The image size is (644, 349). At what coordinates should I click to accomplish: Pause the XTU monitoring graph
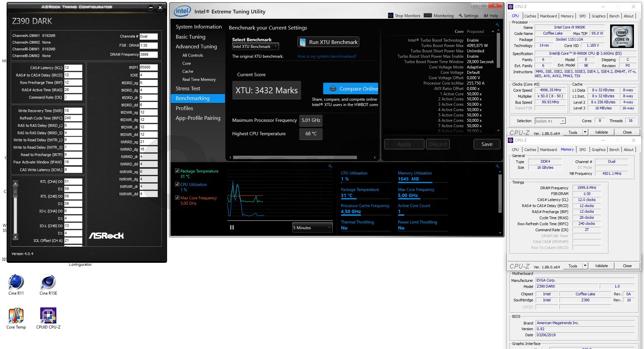[x=232, y=227]
